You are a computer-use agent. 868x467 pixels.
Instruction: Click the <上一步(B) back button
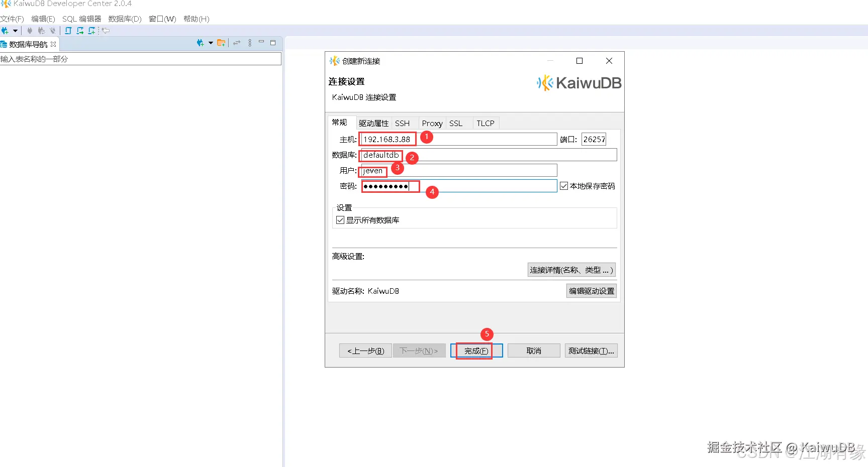[x=365, y=351]
